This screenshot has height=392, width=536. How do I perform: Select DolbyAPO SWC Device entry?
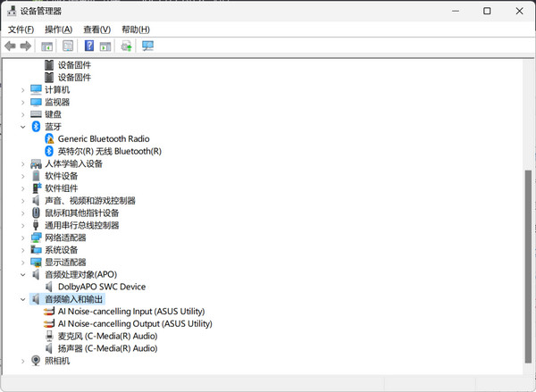click(101, 287)
